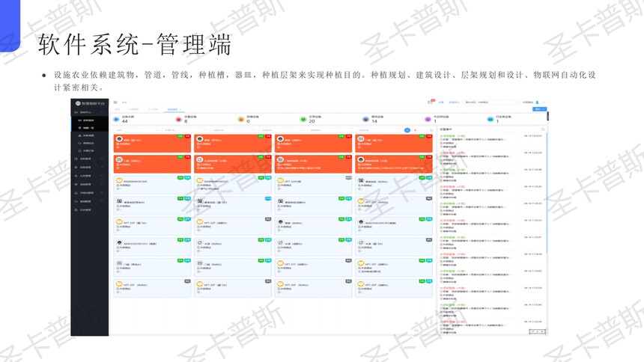The width and height of the screenshot is (644, 362).
Task: Expand the 监控中心 sidebar group
Action: 90,112
